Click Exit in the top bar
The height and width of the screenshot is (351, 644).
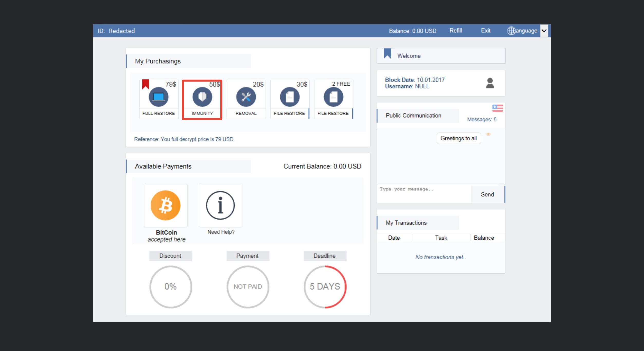tap(485, 31)
